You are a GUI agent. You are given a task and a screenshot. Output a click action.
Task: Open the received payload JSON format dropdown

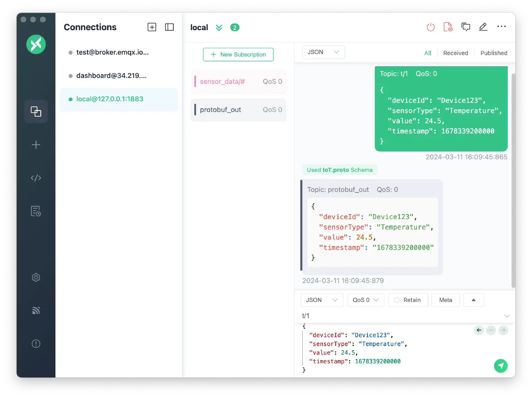click(x=323, y=52)
